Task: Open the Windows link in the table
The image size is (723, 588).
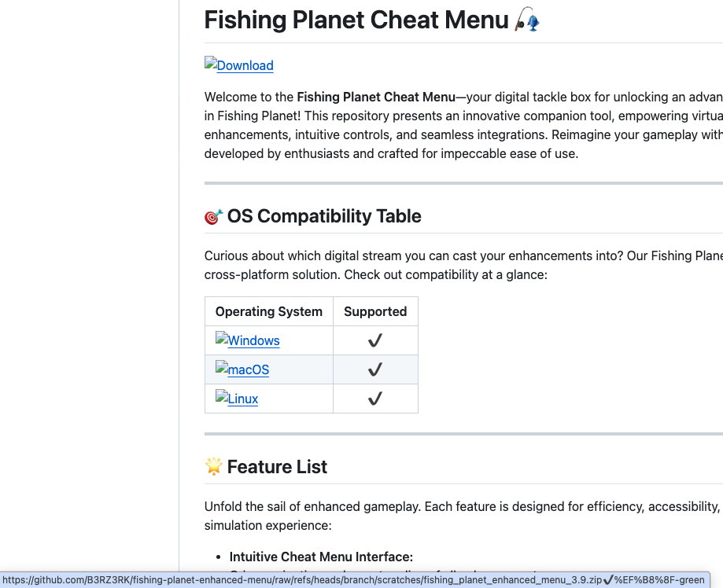Action: [x=253, y=341]
